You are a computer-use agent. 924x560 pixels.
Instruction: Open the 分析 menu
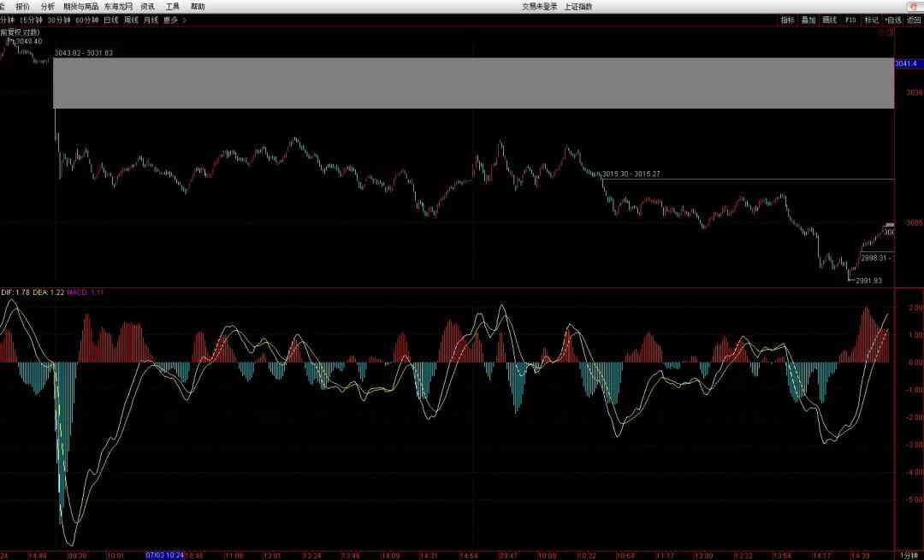click(48, 6)
